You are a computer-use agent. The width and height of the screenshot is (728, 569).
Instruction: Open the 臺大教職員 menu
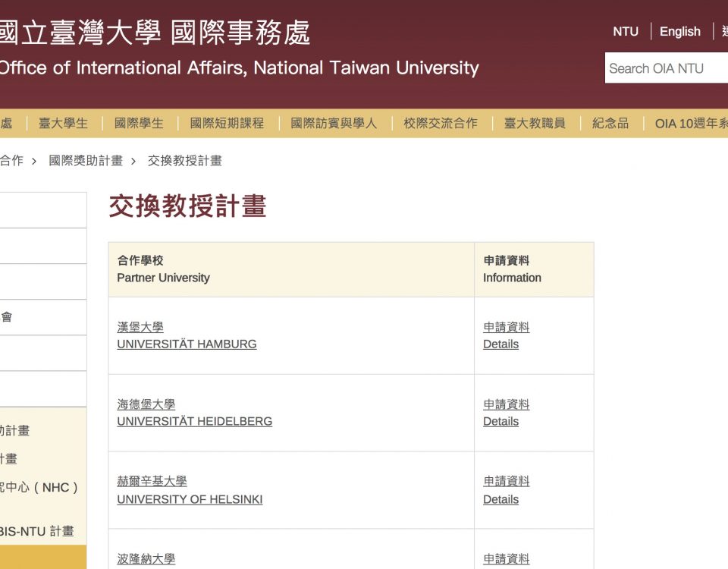coord(535,123)
